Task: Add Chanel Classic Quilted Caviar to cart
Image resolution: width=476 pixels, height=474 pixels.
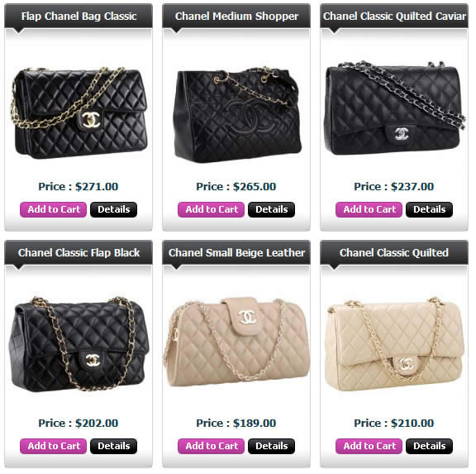Action: point(369,209)
